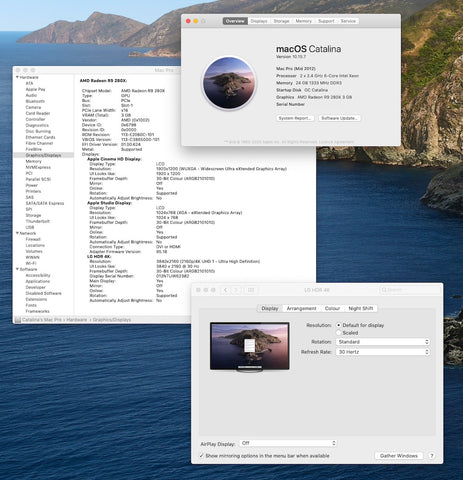Select Storage in the System Information sidebar

pyautogui.click(x=33, y=215)
